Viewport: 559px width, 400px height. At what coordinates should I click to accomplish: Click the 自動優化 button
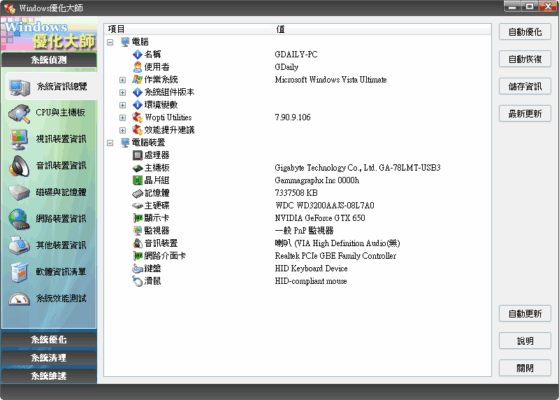click(x=525, y=32)
